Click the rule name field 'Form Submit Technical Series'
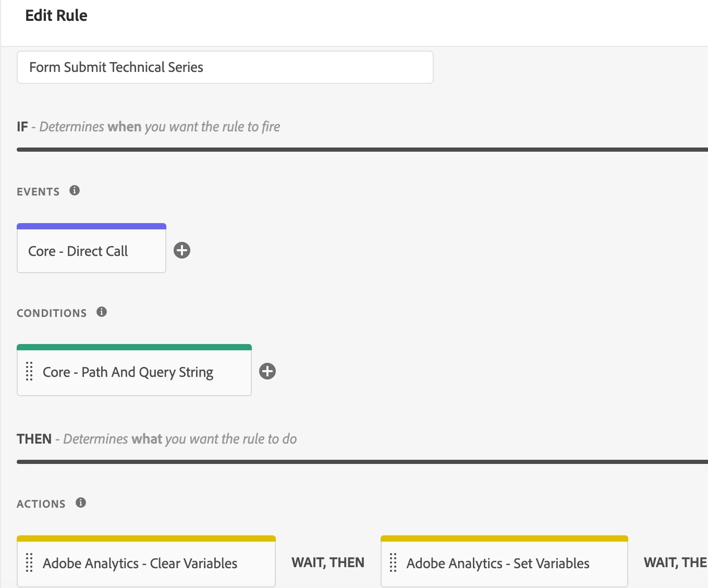 (225, 67)
